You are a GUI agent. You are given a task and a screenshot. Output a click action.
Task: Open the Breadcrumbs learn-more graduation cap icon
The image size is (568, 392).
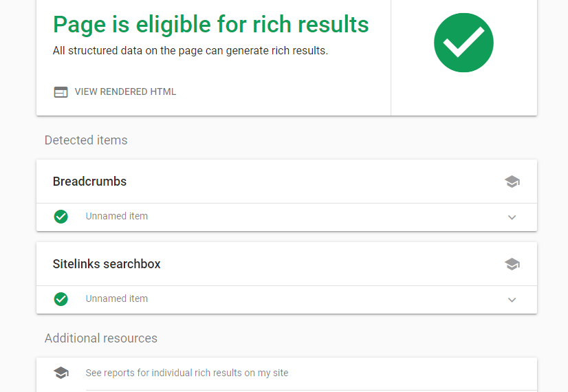coord(512,182)
